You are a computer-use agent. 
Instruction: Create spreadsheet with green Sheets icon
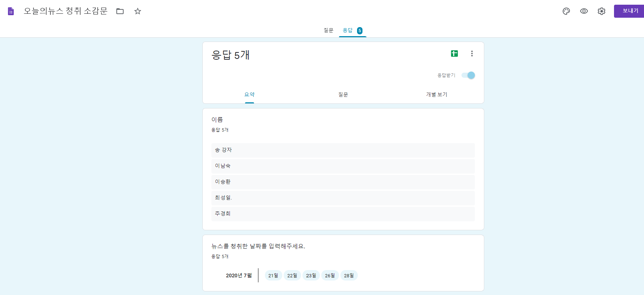(x=454, y=54)
